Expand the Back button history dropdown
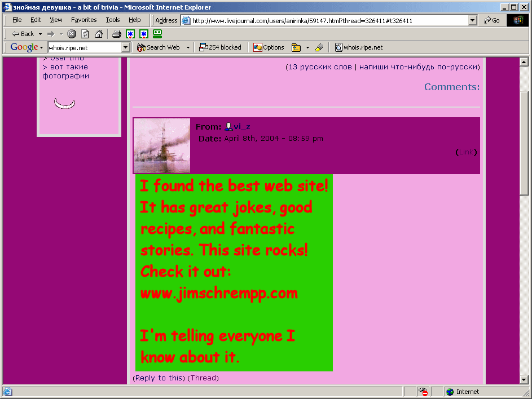532x399 pixels. (x=41, y=34)
